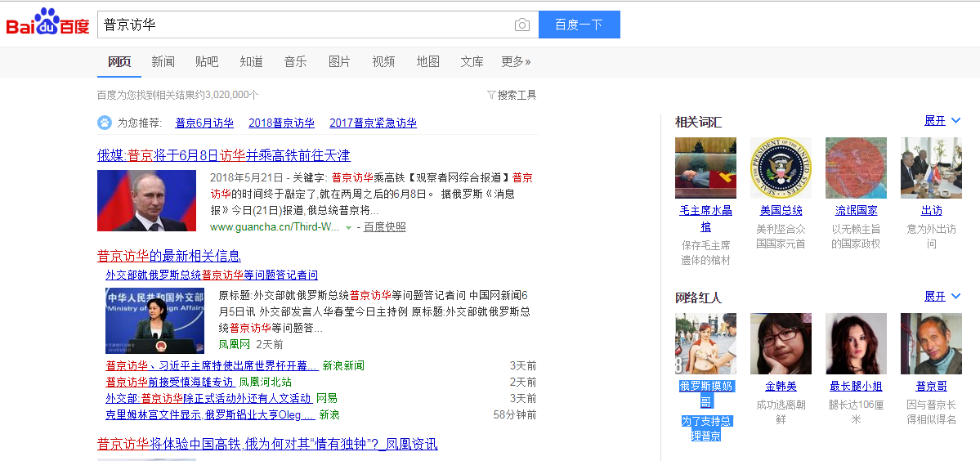Open news 克里姆林宫文件显示,俄罗斯铝业大亨Oleg
The height and width of the screenshot is (461, 980).
(x=211, y=414)
